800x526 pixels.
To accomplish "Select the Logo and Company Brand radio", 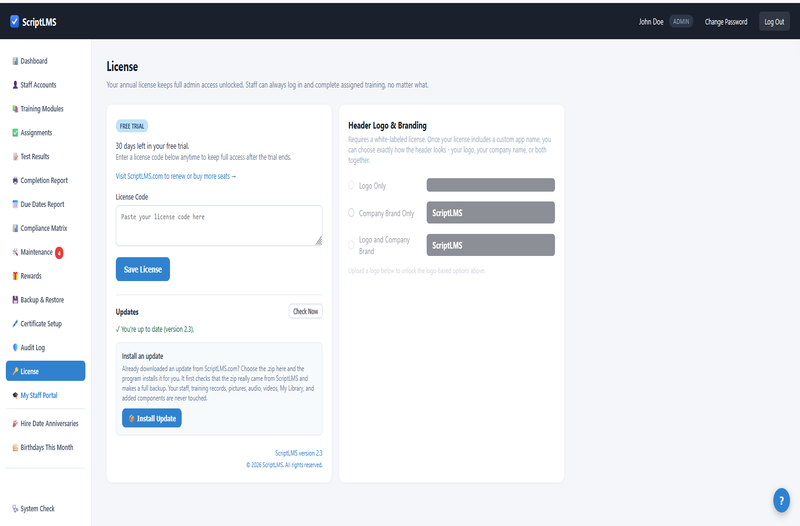I will (x=351, y=245).
